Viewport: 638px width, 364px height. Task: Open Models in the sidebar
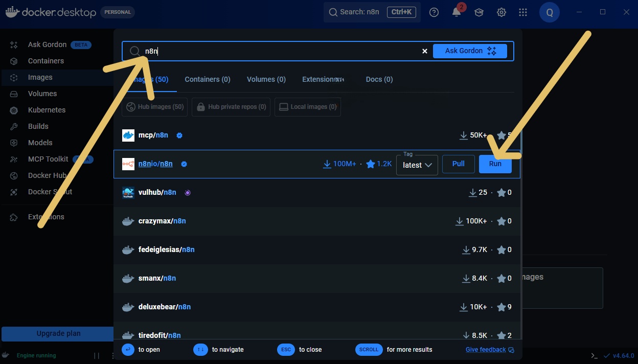point(40,143)
